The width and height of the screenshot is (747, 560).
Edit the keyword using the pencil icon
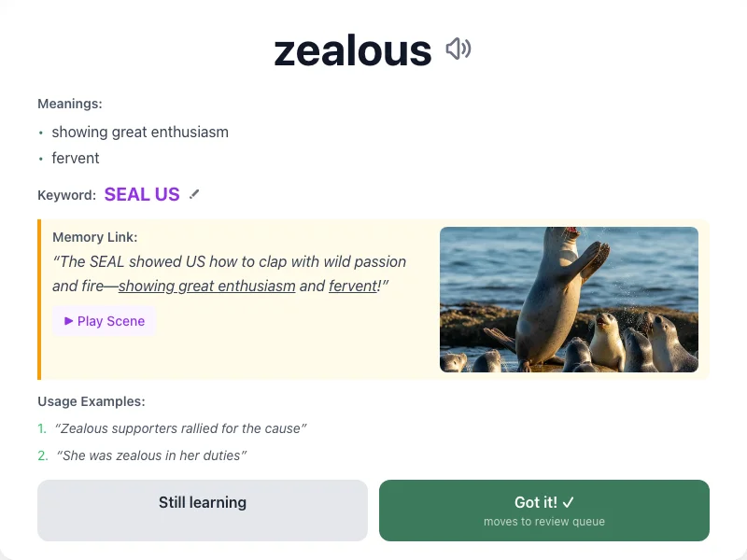pos(194,193)
